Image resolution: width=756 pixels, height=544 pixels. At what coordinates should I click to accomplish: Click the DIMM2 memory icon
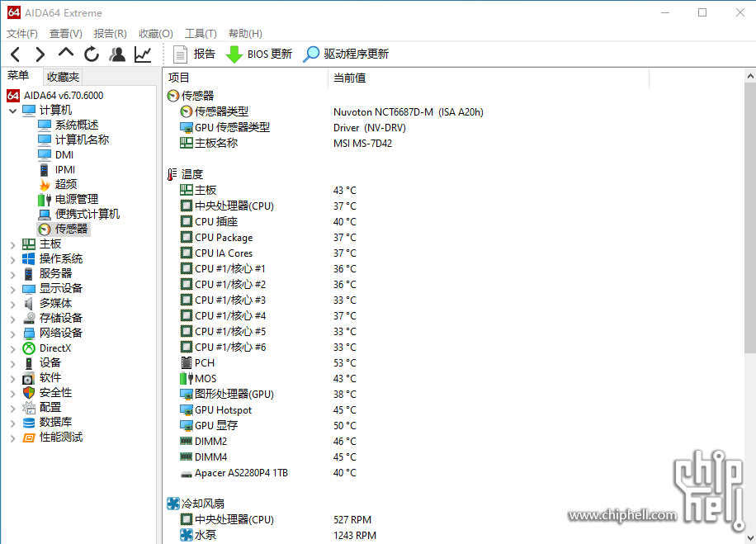[x=186, y=441]
